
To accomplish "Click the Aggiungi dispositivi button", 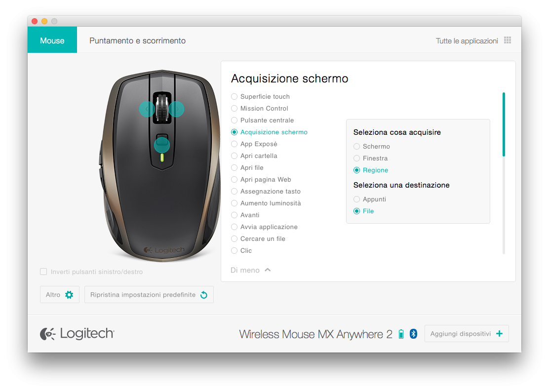I will [467, 334].
